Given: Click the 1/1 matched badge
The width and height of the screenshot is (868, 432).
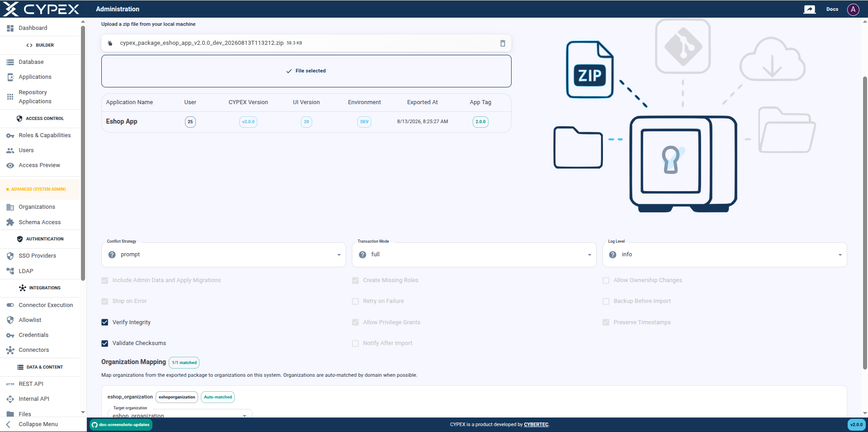Looking at the screenshot, I should (184, 363).
